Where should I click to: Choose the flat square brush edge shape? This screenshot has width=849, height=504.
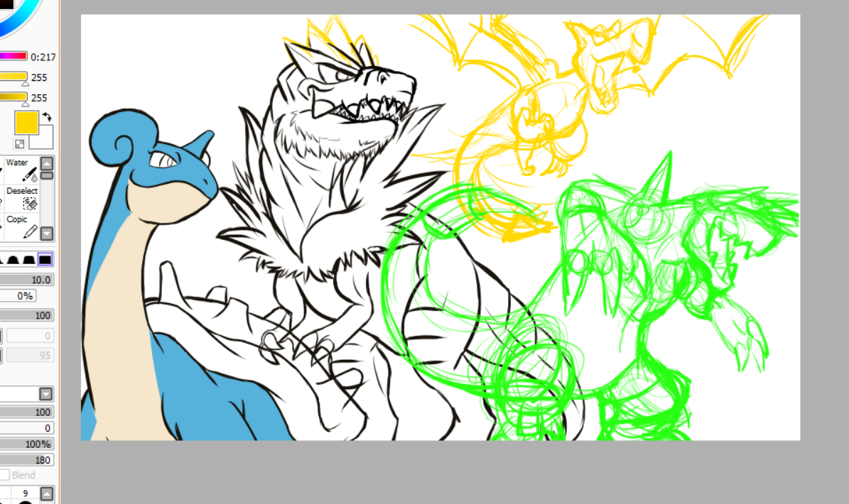pos(45,260)
